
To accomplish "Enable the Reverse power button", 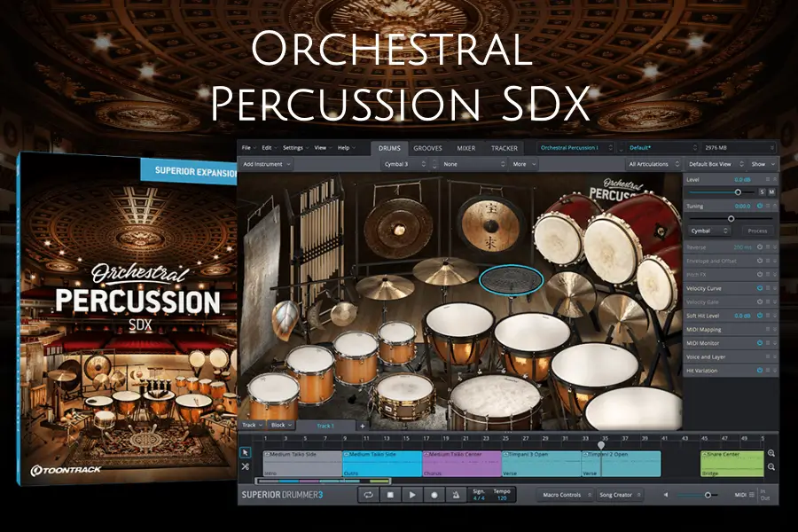I will click(759, 246).
